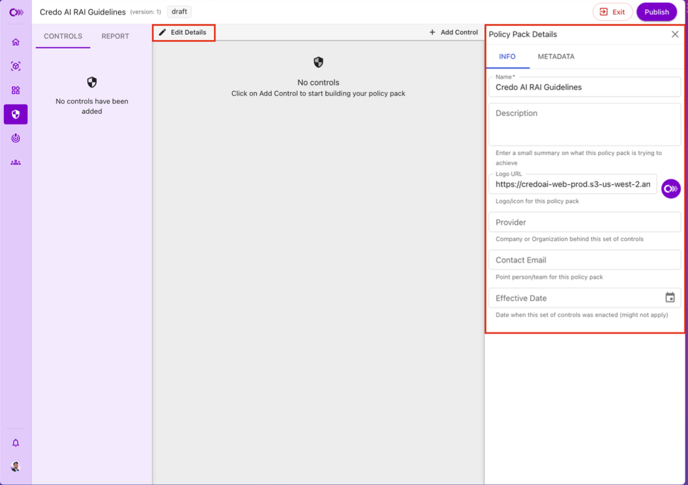This screenshot has height=485, width=688.
Task: Focus the Provider field
Action: (x=585, y=222)
